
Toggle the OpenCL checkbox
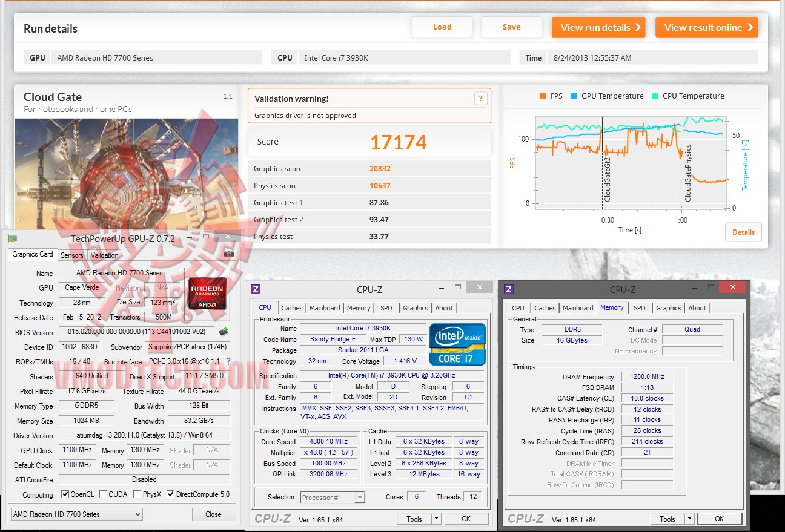pos(65,494)
